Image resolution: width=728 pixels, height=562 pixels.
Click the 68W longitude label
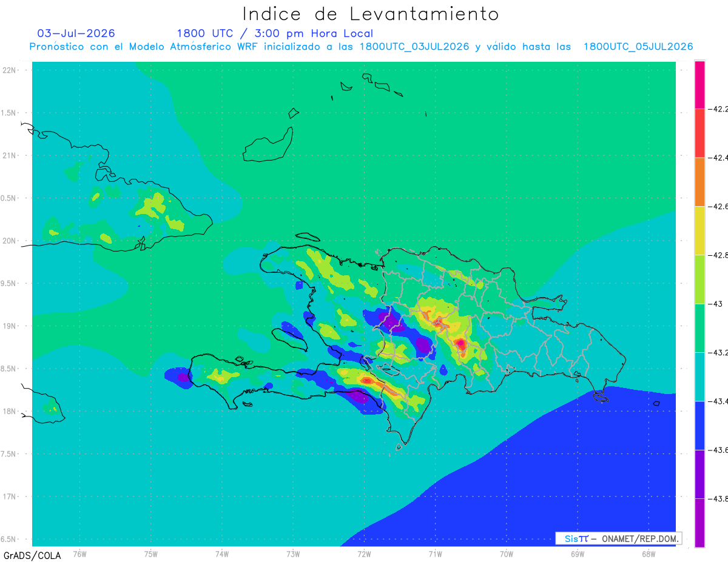click(648, 554)
